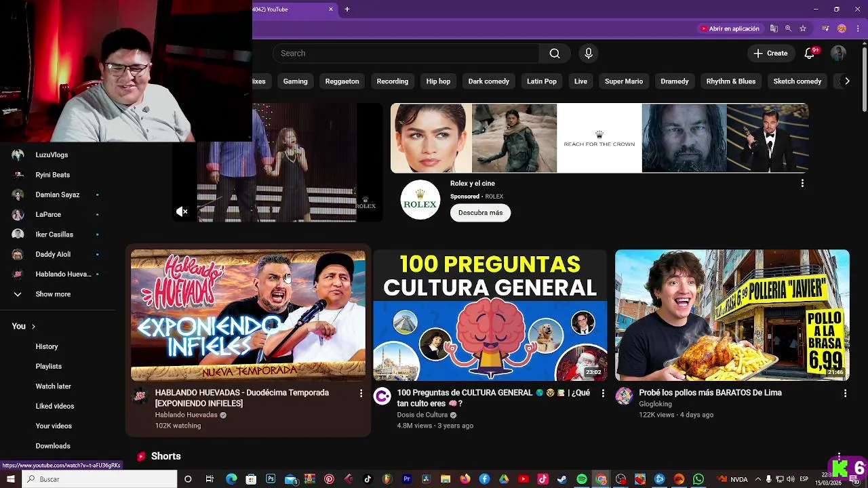
Task: Open options for 100 Preguntas video
Action: click(x=603, y=393)
